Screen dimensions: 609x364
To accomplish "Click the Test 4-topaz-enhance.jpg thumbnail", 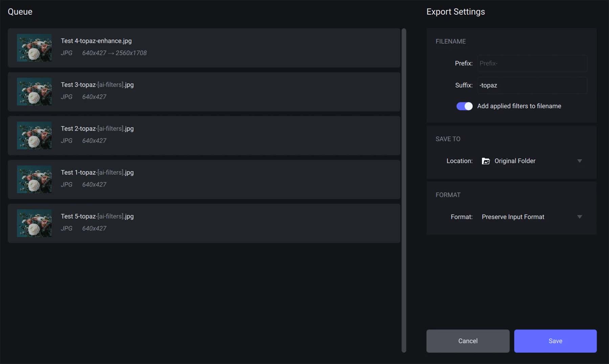I will point(34,48).
